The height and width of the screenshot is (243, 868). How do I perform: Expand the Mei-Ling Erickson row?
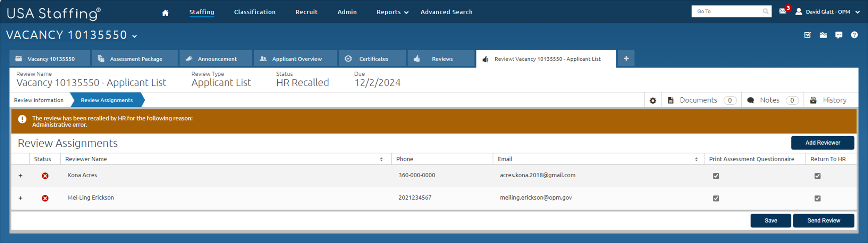pos(20,198)
